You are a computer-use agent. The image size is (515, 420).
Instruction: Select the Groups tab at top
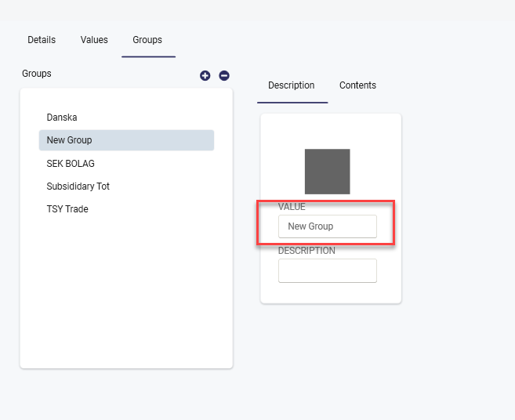147,40
